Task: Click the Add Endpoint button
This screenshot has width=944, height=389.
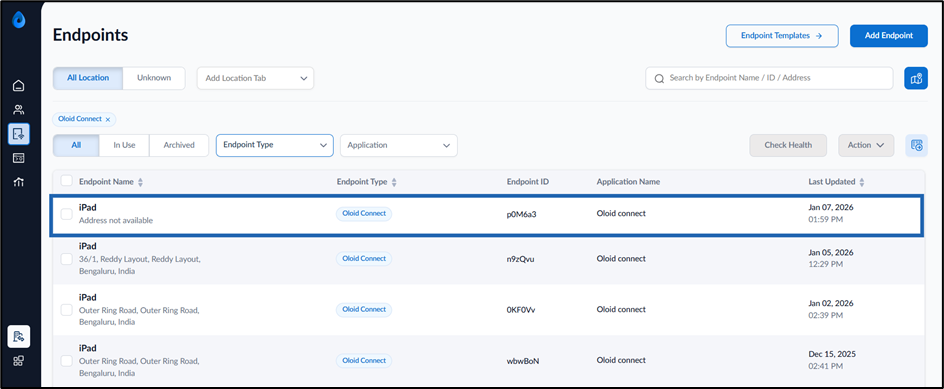Action: pos(889,36)
